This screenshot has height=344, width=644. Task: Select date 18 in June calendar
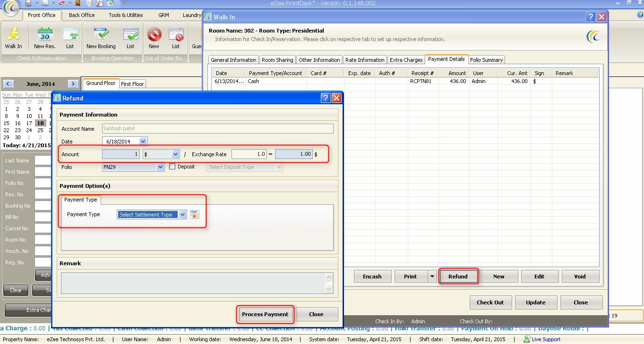40,123
